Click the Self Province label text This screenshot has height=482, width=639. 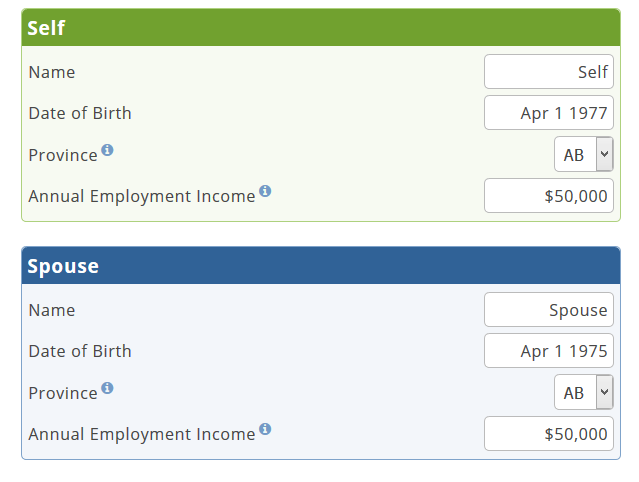[x=63, y=155]
